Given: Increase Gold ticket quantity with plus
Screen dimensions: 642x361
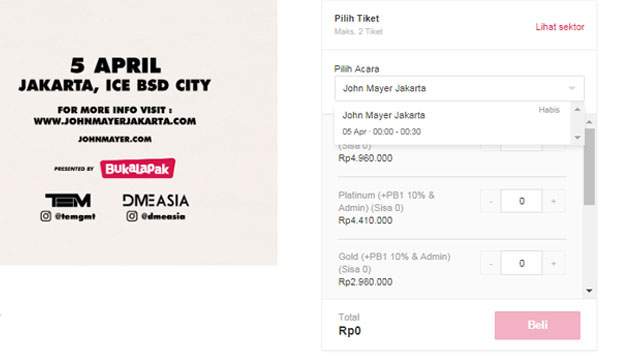Looking at the screenshot, I should tap(554, 263).
